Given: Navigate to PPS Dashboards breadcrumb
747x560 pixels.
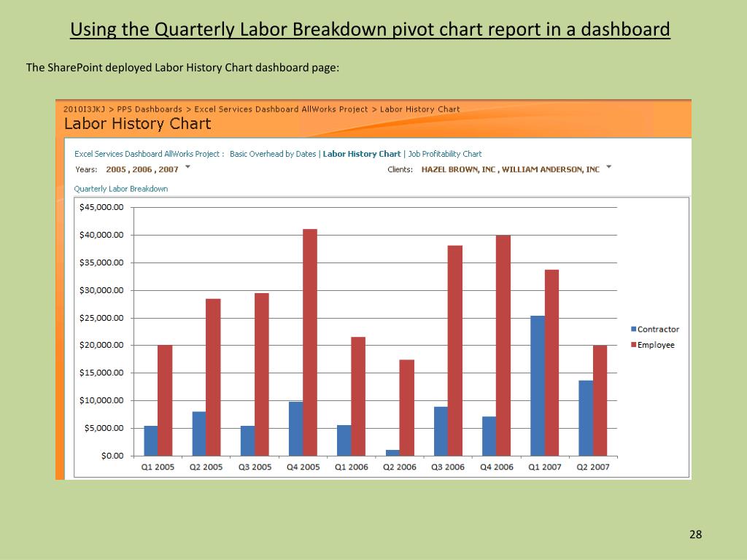Looking at the screenshot, I should click(x=149, y=109).
